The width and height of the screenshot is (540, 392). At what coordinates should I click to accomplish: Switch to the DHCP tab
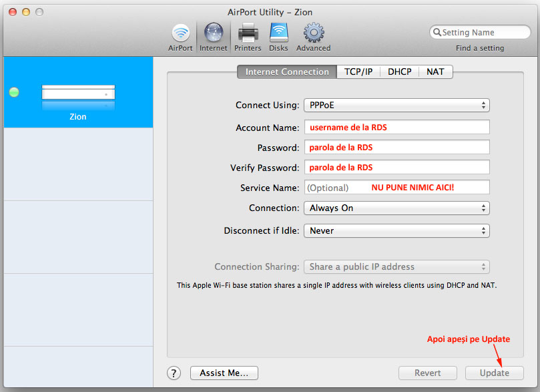(x=400, y=71)
